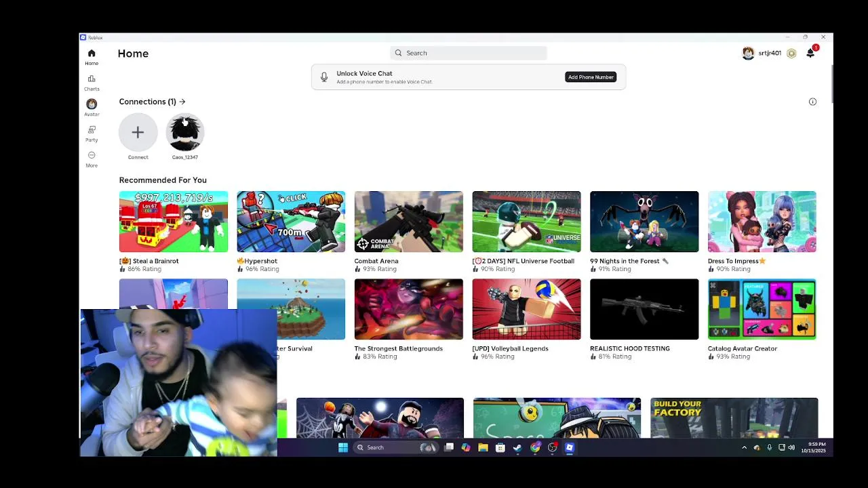Open the REALISTIC HOOD TESTING thumbnail

point(644,309)
